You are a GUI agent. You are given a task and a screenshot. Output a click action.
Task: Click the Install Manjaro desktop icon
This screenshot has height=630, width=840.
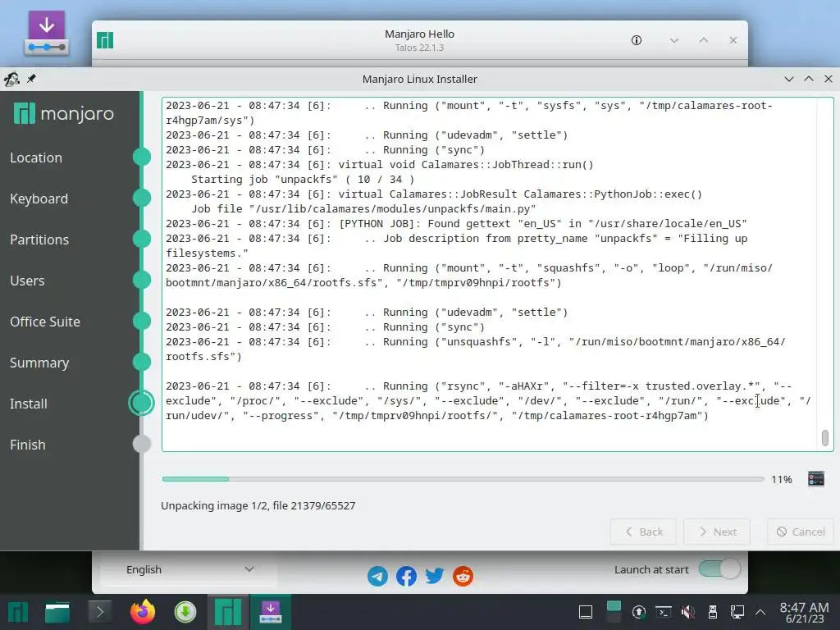click(47, 33)
